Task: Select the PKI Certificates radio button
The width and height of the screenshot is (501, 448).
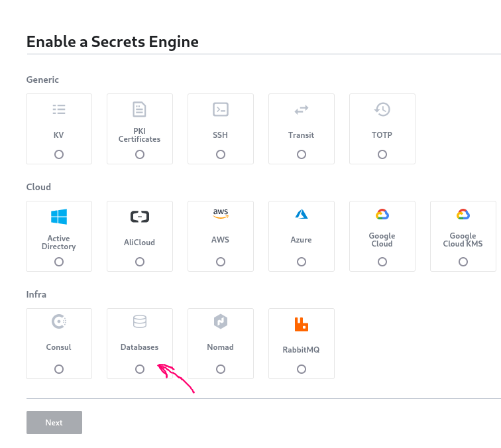Action: [x=140, y=154]
